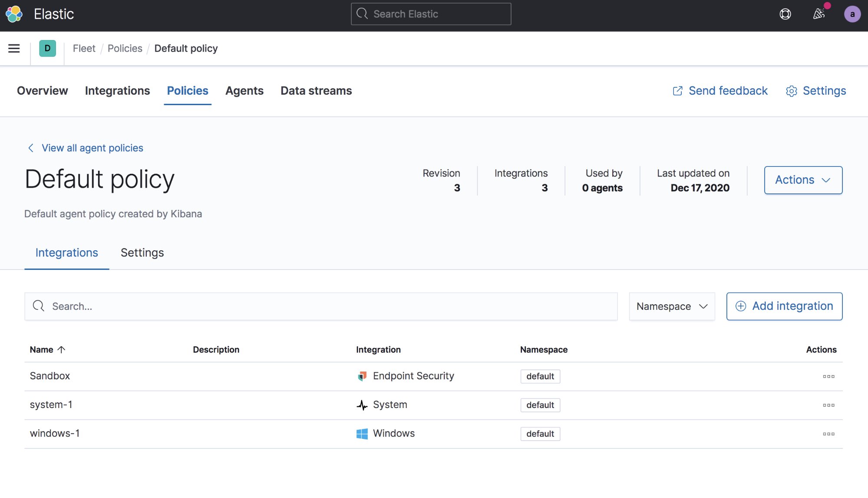Viewport: 868px width, 498px height.
Task: Click the Send feedback button
Action: click(x=721, y=91)
